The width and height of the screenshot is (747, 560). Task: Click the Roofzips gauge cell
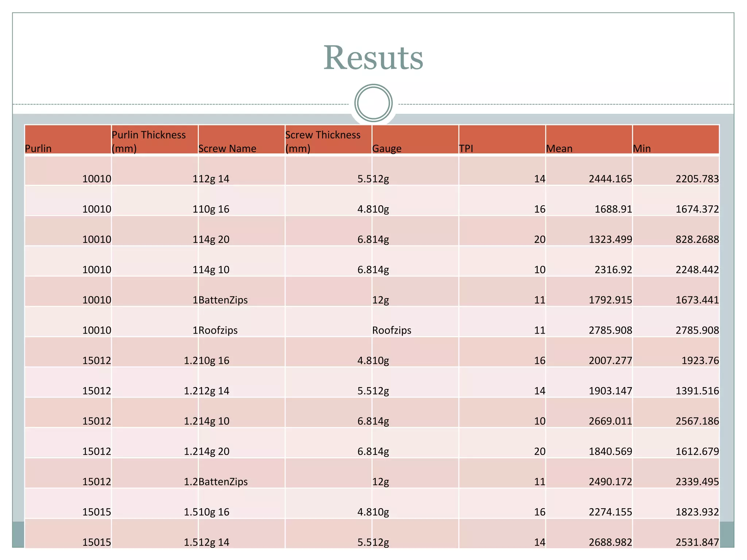point(415,322)
